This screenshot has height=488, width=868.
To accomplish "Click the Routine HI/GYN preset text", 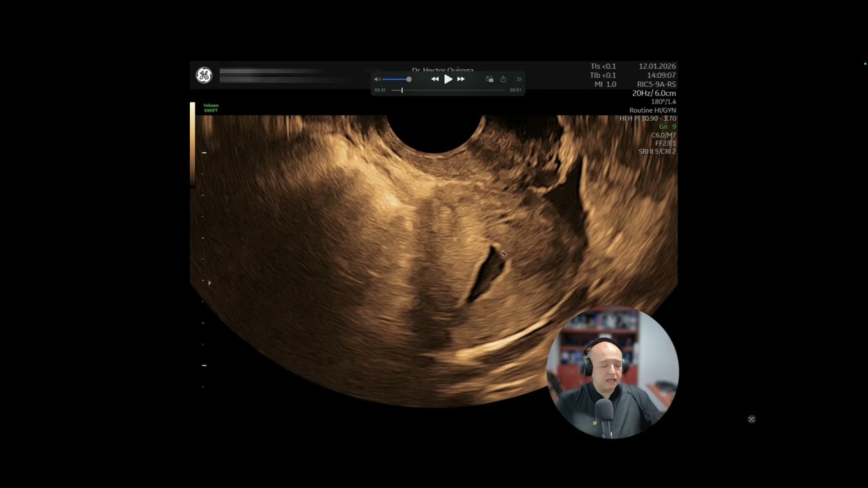I will pyautogui.click(x=652, y=110).
